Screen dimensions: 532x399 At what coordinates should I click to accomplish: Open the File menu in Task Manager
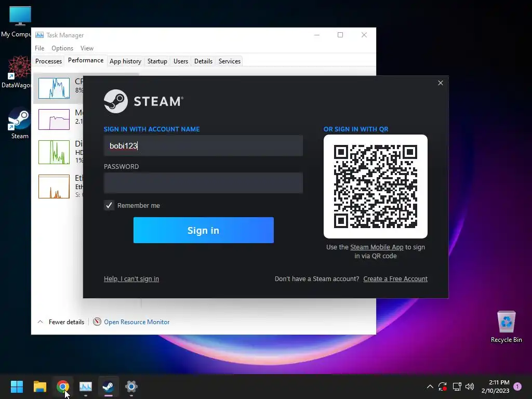[x=39, y=48]
